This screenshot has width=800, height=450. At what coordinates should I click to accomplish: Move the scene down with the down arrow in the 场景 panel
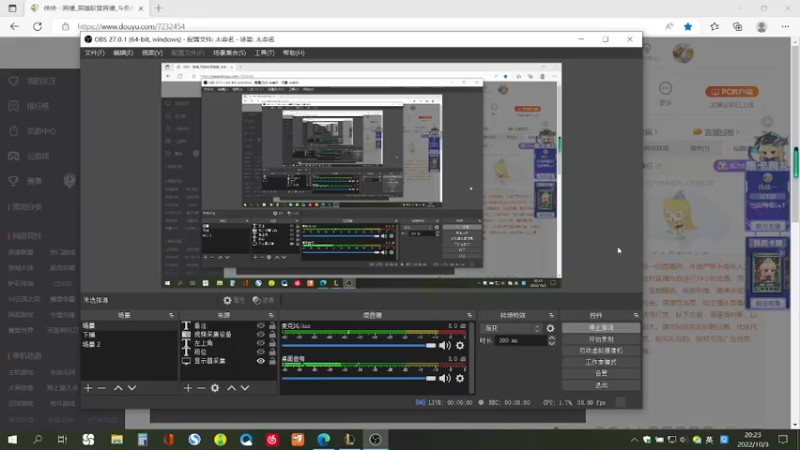pyautogui.click(x=132, y=388)
